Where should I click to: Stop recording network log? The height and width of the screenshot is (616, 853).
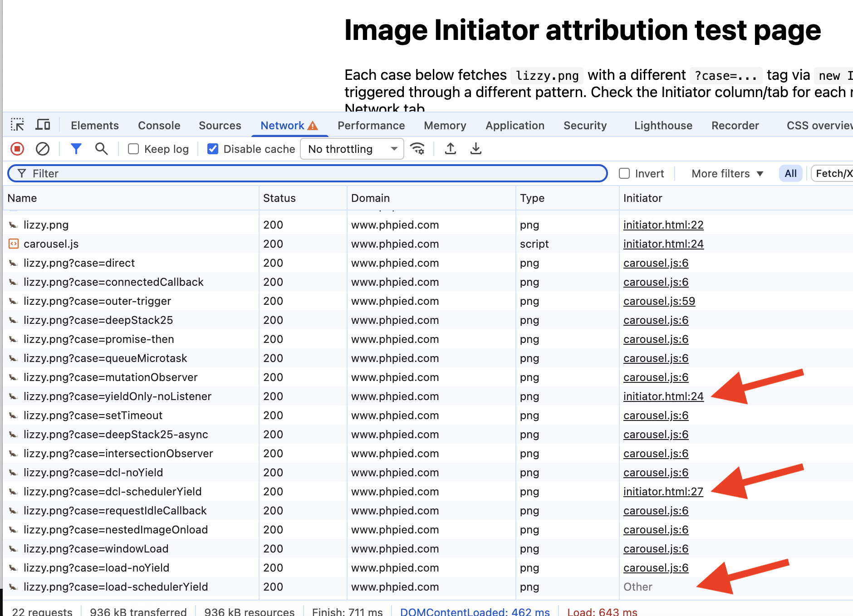pos(17,149)
